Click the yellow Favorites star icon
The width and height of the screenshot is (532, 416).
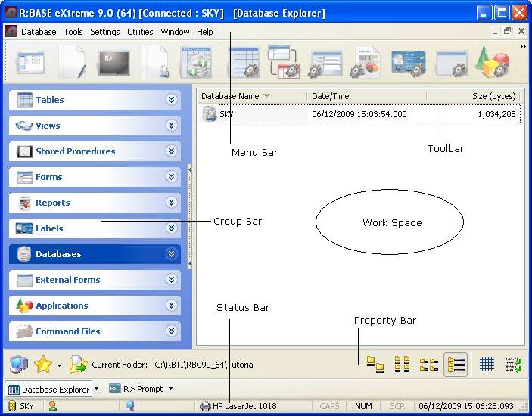[43, 365]
